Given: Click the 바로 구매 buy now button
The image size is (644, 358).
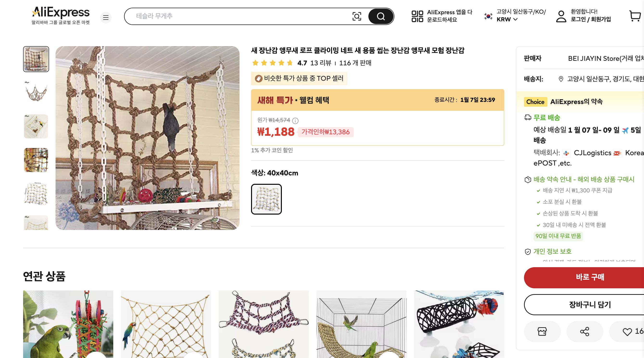Looking at the screenshot, I should pos(589,277).
